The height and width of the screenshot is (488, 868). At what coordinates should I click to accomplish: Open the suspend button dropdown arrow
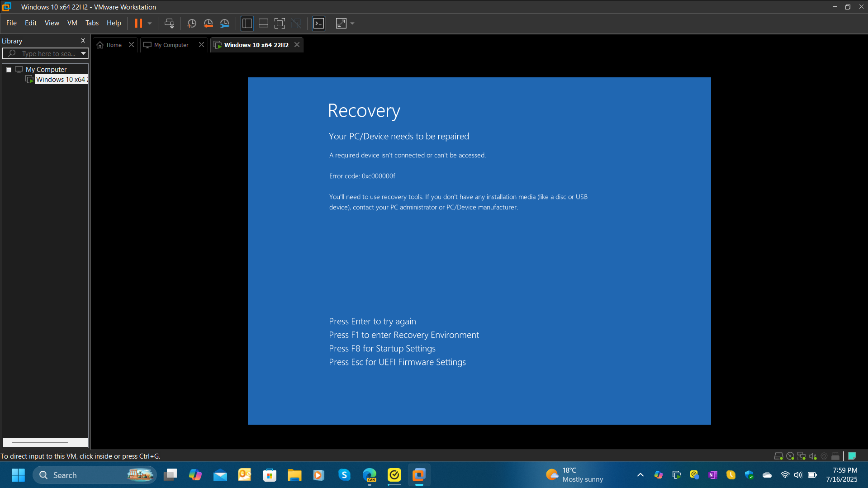point(149,23)
